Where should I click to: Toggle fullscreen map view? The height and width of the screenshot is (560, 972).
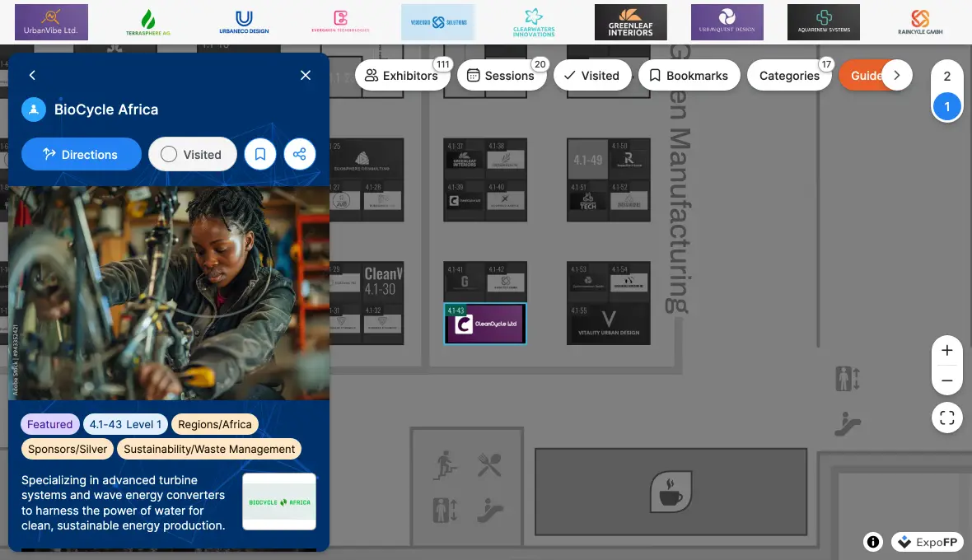coord(946,418)
